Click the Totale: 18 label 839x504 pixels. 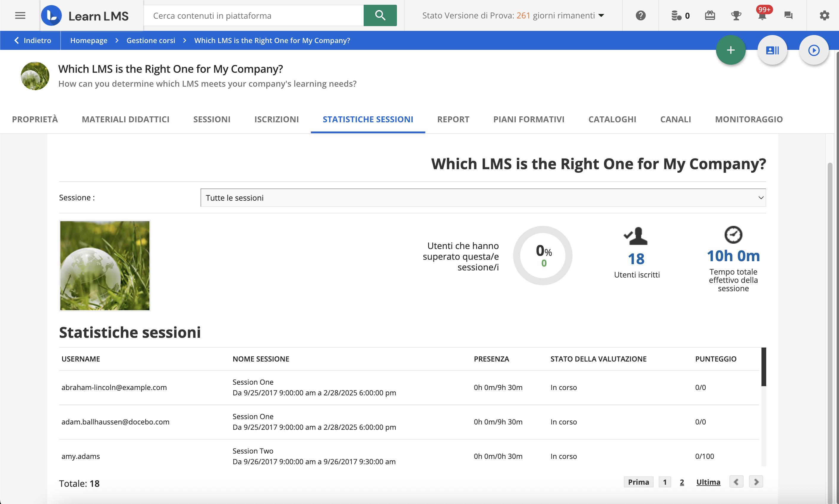tap(79, 483)
